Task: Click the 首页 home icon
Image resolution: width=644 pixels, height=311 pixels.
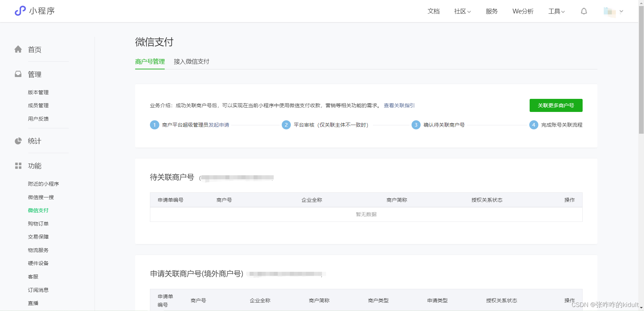Action: 18,49
